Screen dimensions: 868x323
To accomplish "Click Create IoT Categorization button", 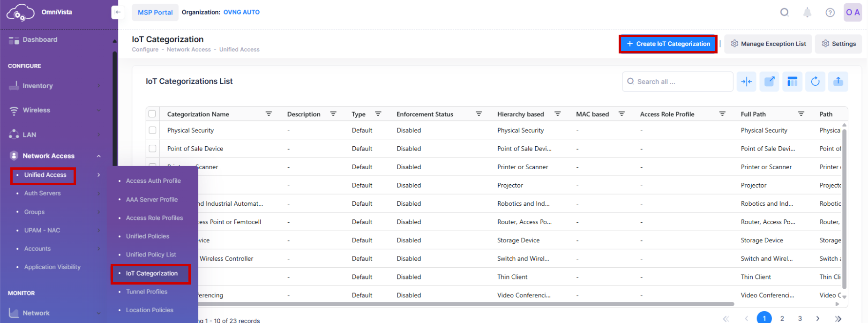I will [x=668, y=44].
